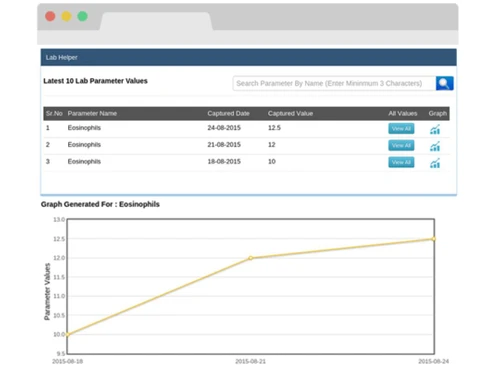
Task: Open graph icon for 21-08-2015 Eosinophils row
Action: [435, 146]
